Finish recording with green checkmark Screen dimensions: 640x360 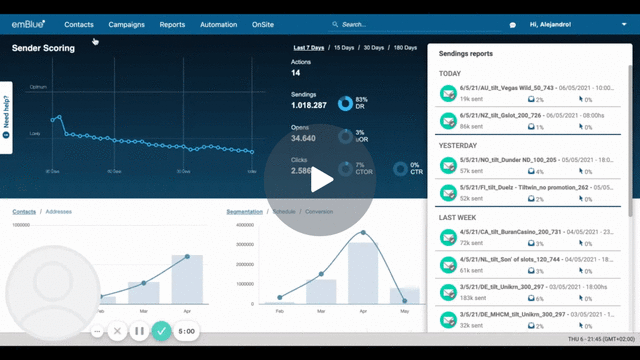pyautogui.click(x=162, y=331)
